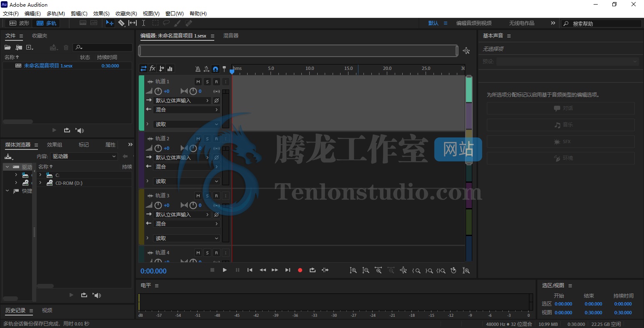Click the red Record button
644x328 pixels.
tap(300, 270)
